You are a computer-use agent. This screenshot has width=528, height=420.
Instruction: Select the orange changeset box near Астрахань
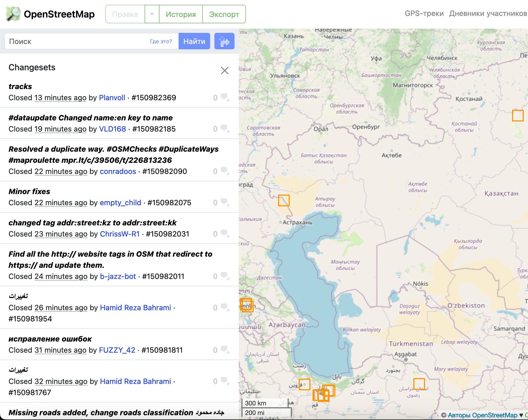(284, 200)
